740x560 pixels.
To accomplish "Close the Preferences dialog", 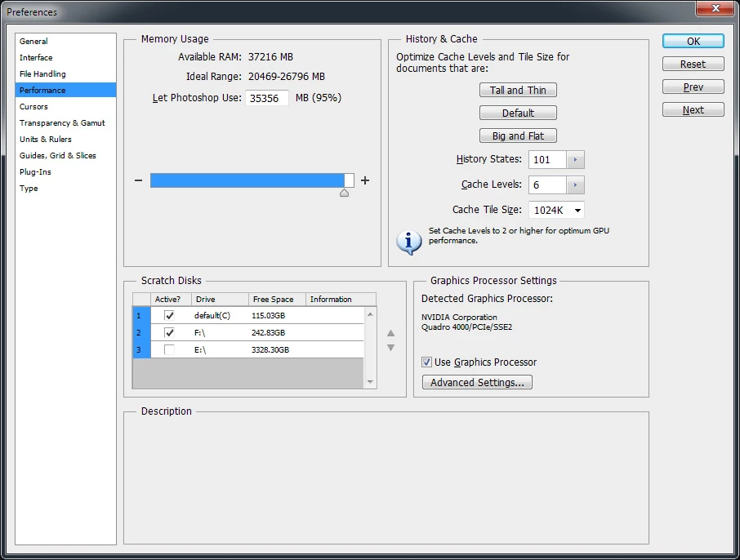I will [715, 7].
